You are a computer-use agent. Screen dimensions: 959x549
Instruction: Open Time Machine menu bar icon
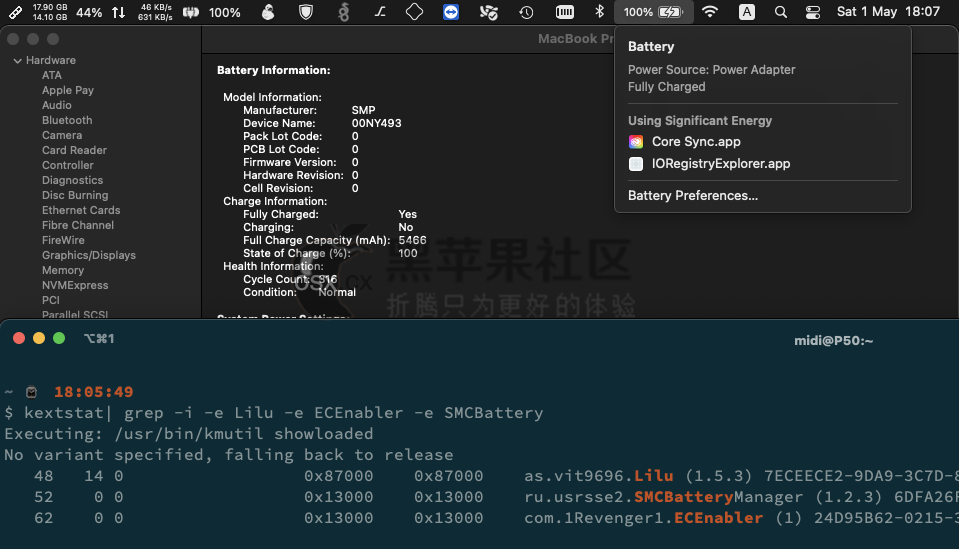[x=526, y=12]
